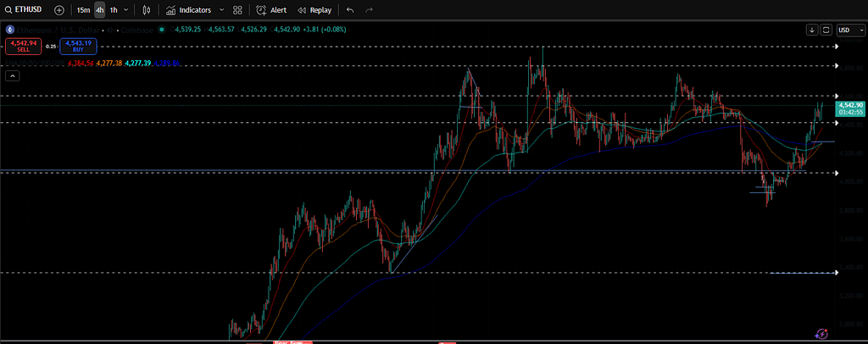Open the Indicators menu
The width and height of the screenshot is (868, 344).
[x=188, y=10]
